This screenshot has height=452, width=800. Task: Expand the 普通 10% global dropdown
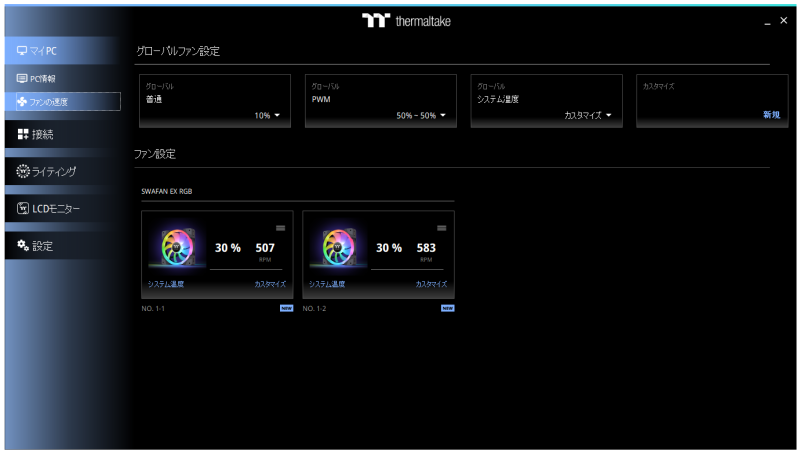tap(267, 116)
